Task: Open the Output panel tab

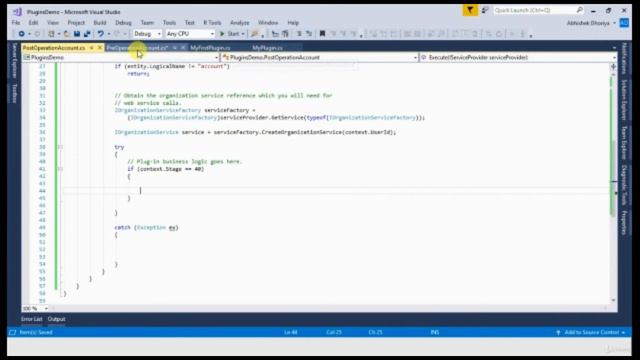Action: click(56, 319)
